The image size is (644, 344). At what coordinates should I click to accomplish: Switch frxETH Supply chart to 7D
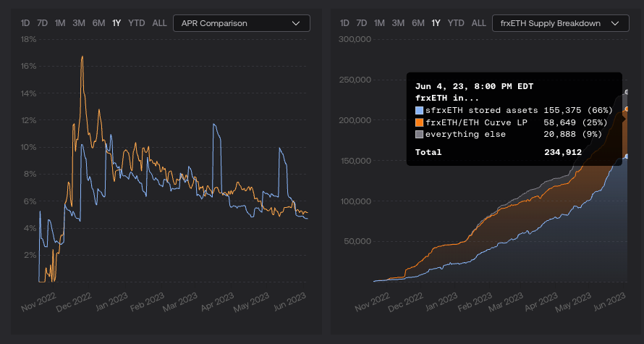point(362,23)
